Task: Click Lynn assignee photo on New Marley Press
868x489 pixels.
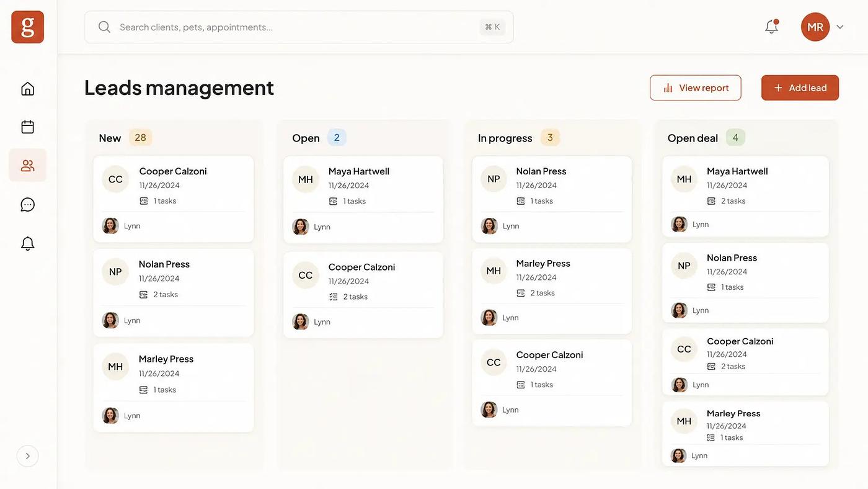Action: tap(110, 416)
